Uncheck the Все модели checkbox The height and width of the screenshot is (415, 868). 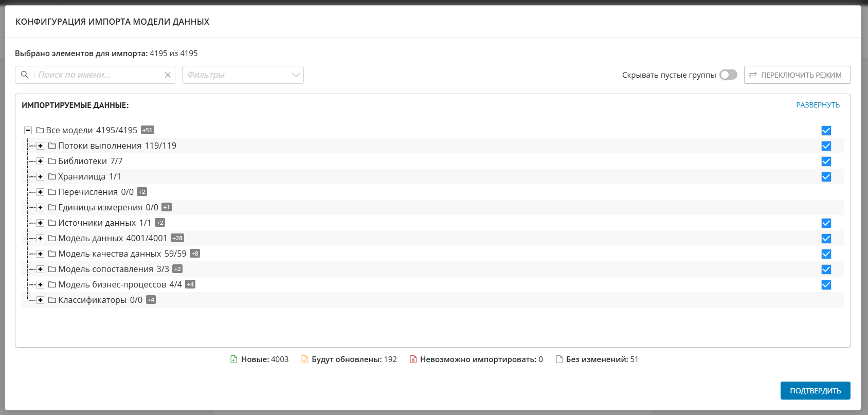(x=826, y=131)
